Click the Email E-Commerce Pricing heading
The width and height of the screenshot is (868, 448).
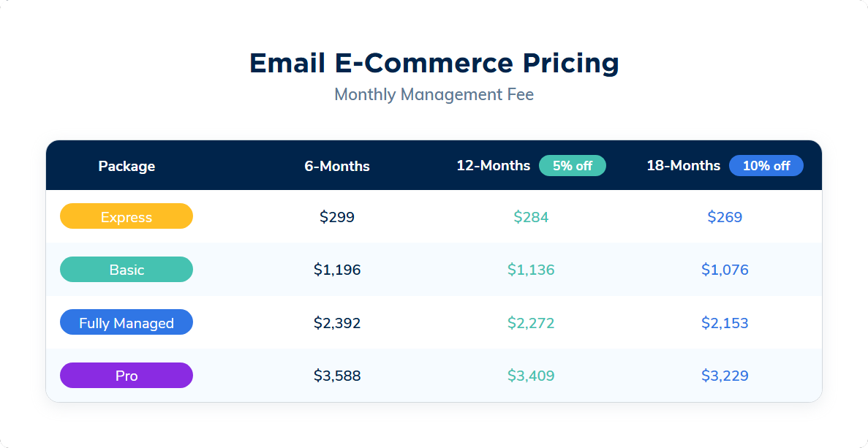click(434, 63)
